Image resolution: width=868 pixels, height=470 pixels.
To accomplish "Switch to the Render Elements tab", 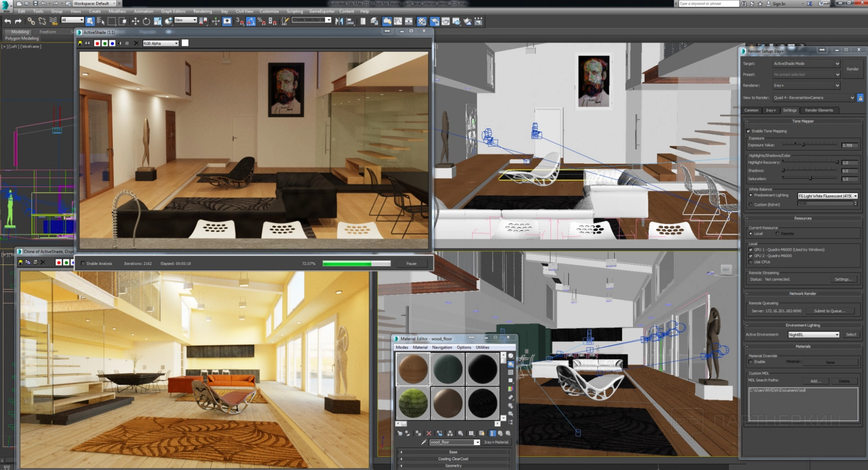I will (x=819, y=110).
